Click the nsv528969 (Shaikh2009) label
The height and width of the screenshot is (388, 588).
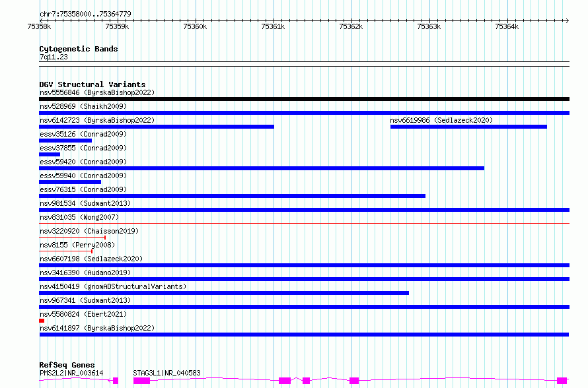coord(83,106)
